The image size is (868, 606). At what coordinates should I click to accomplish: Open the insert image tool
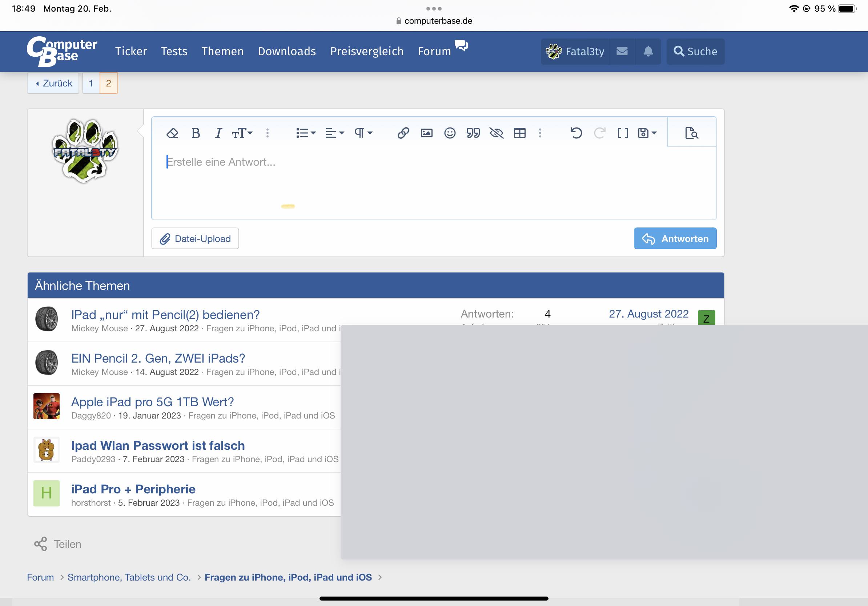pyautogui.click(x=426, y=133)
